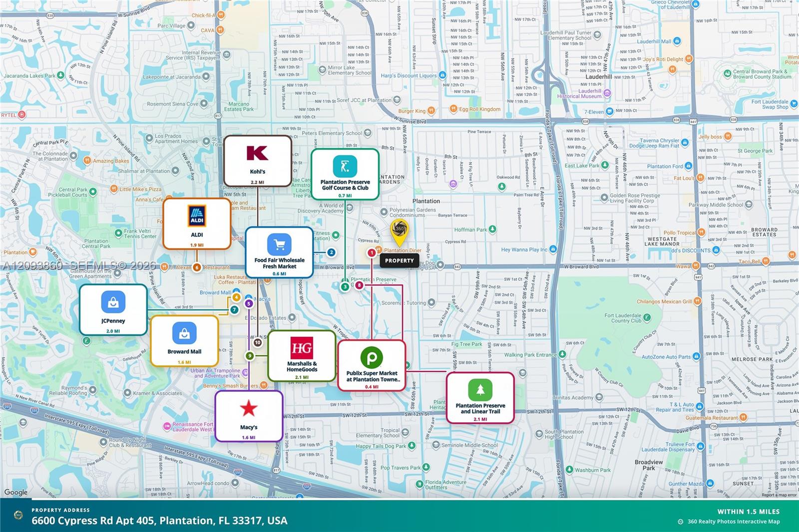Select the JCPenney card
799x532 pixels.
pyautogui.click(x=113, y=310)
